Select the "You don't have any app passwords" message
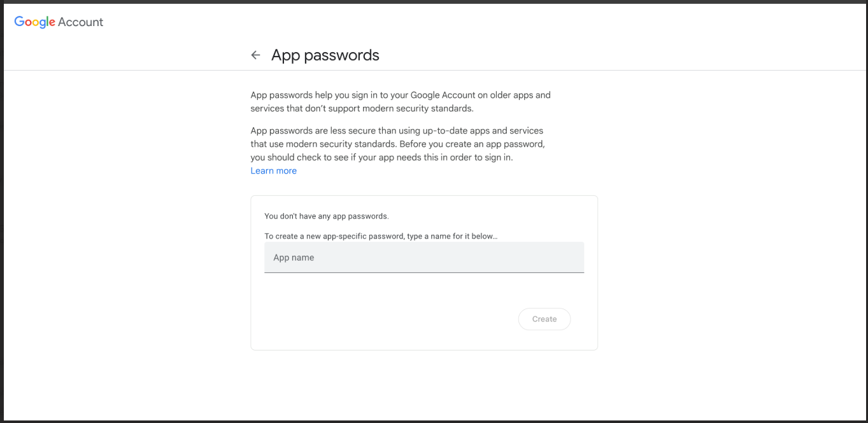Image resolution: width=868 pixels, height=423 pixels. click(327, 216)
